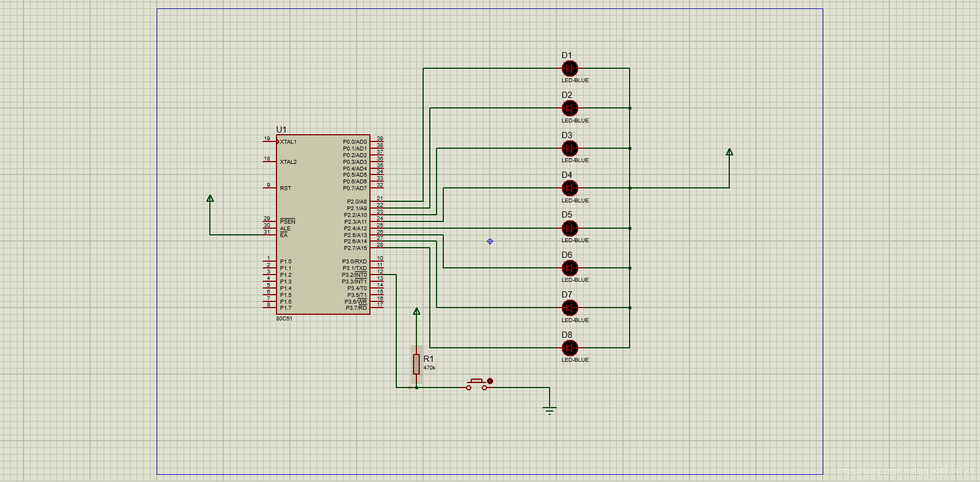This screenshot has height=482, width=980.
Task: Select the ground terminal symbol
Action: 550,410
